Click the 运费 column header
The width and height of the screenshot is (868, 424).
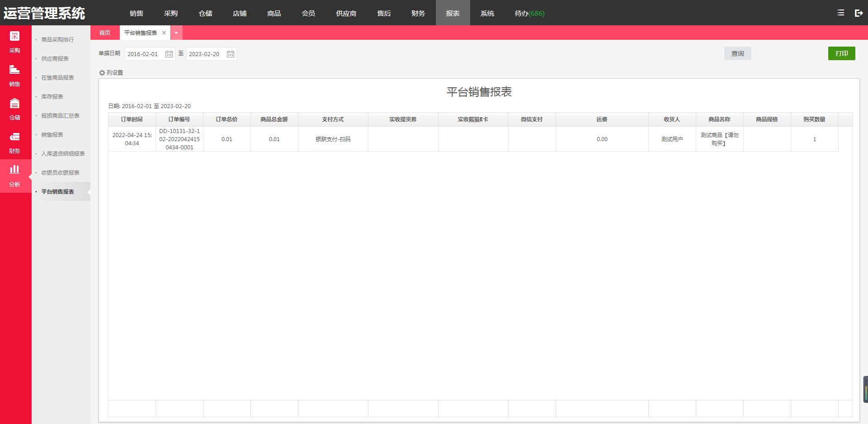(x=602, y=119)
